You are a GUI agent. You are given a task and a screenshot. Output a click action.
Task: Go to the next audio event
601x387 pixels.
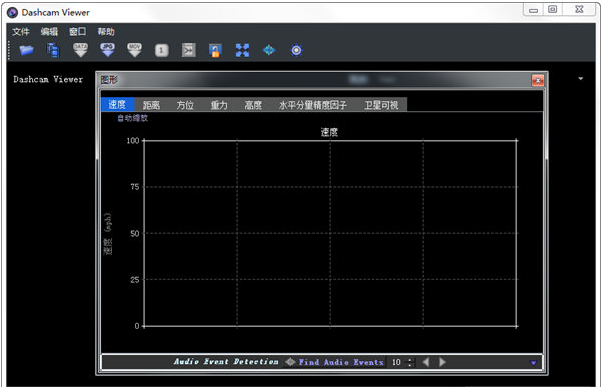pyautogui.click(x=442, y=362)
